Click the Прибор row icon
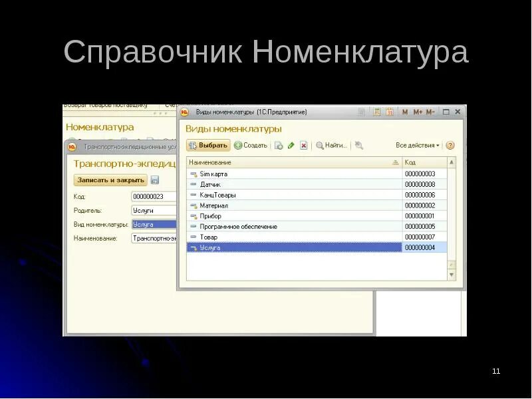 click(194, 216)
